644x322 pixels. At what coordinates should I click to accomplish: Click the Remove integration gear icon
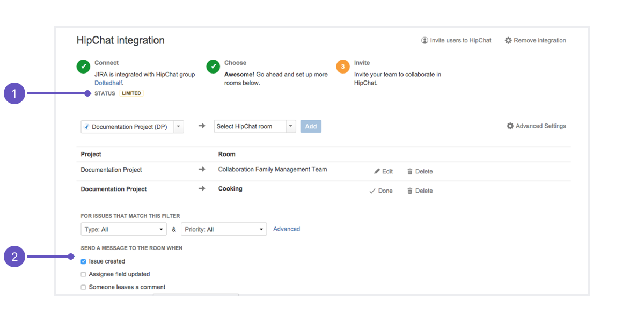508,40
